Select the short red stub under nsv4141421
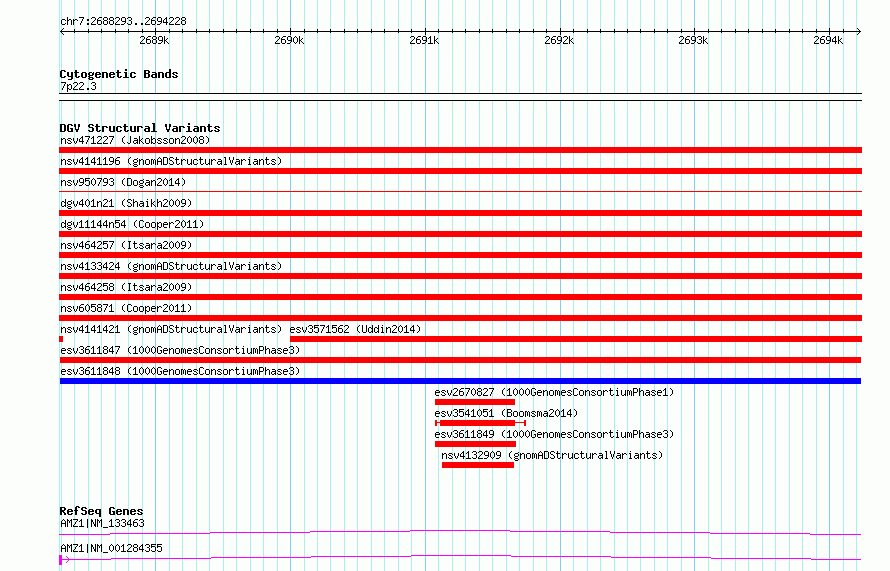The height and width of the screenshot is (571, 890). tap(61, 339)
